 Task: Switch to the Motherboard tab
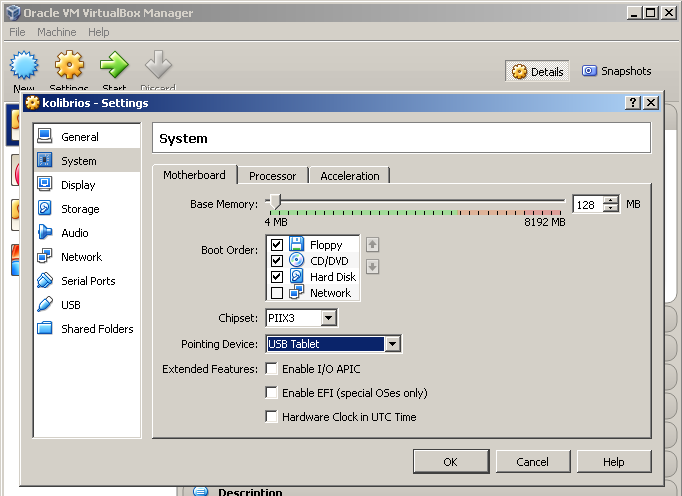click(x=194, y=175)
